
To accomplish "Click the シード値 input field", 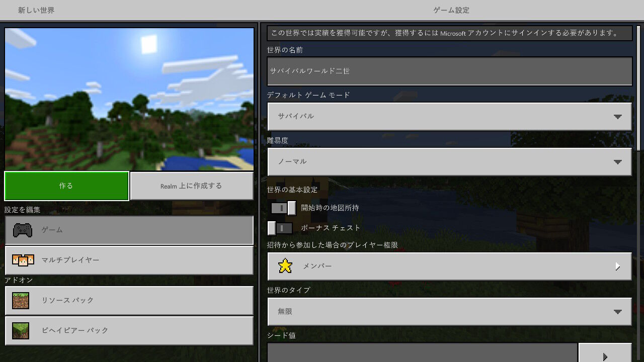I will pos(422,353).
